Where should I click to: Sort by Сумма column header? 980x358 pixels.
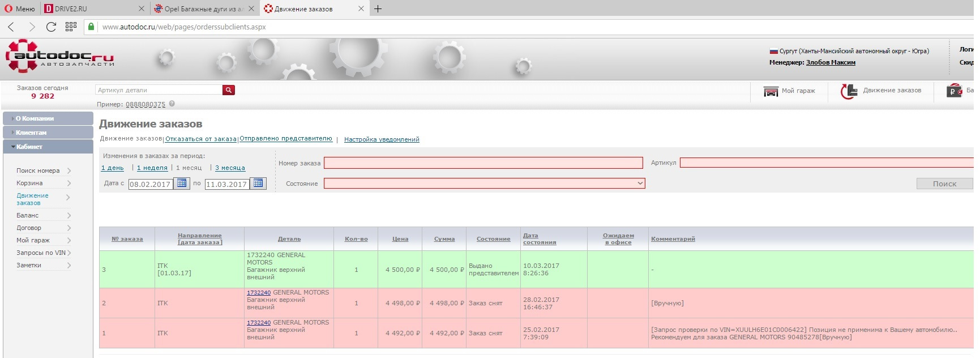coord(444,239)
